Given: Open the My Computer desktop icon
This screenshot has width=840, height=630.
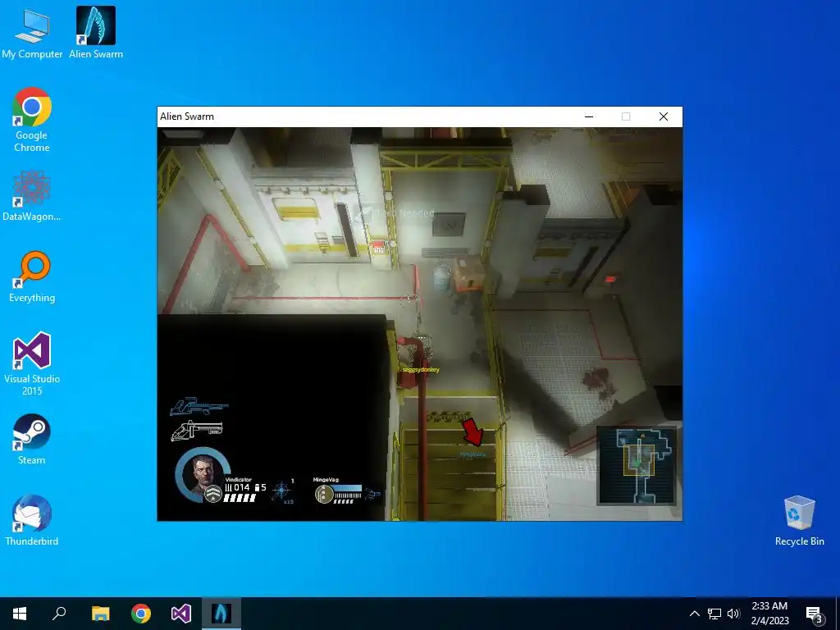Looking at the screenshot, I should 32,33.
